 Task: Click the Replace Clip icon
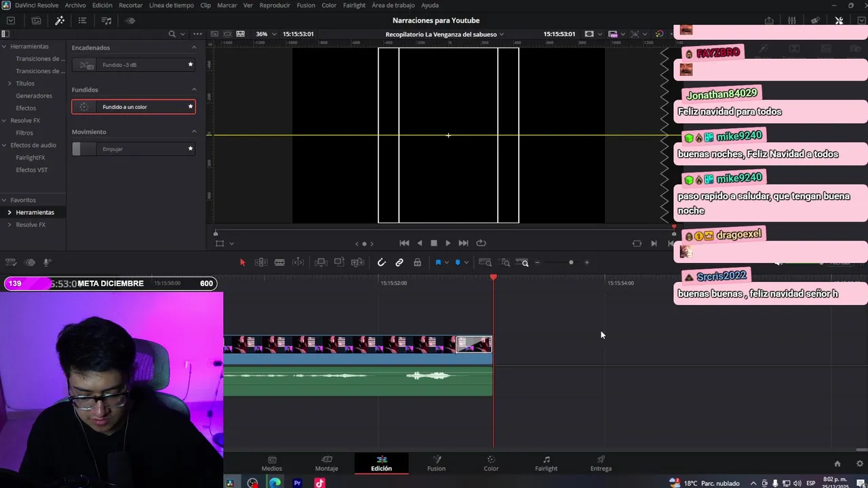tap(357, 262)
